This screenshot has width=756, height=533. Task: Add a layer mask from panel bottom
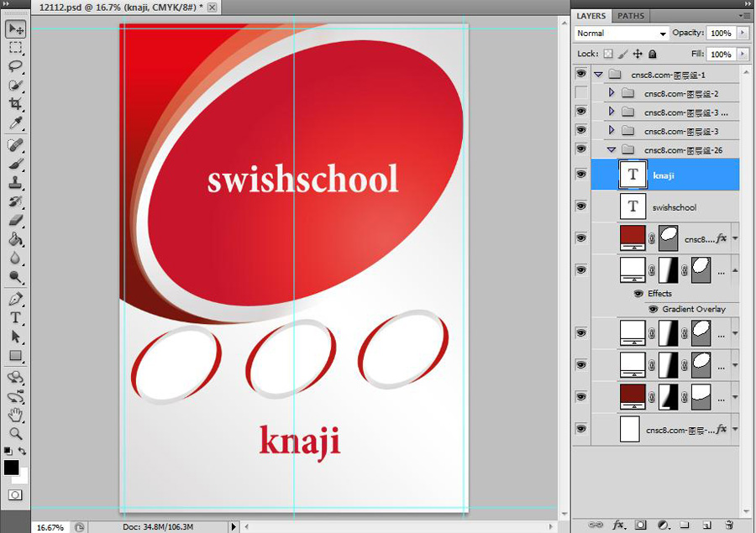pyautogui.click(x=640, y=525)
